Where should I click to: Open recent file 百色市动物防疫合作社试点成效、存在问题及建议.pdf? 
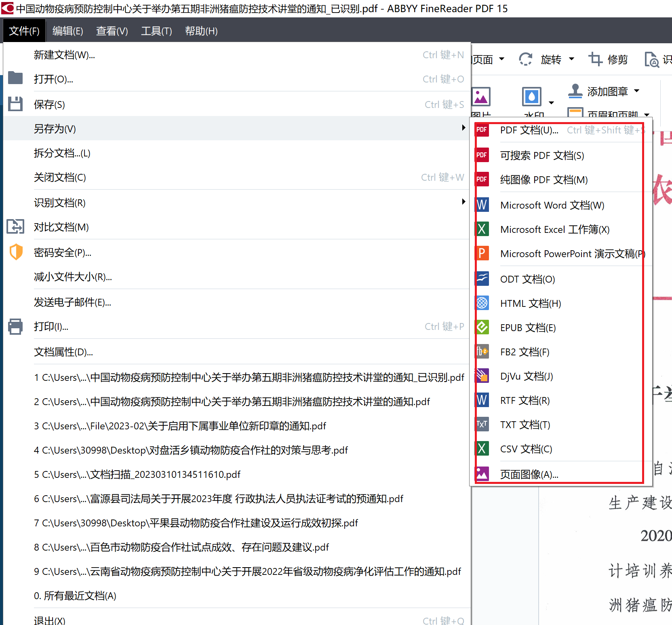click(x=237, y=547)
